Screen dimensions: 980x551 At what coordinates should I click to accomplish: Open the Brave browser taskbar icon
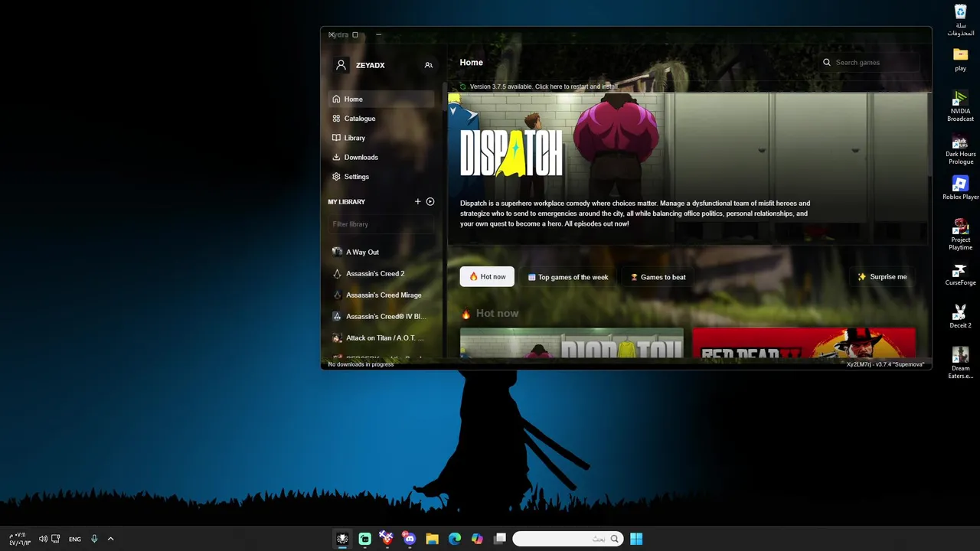click(387, 539)
